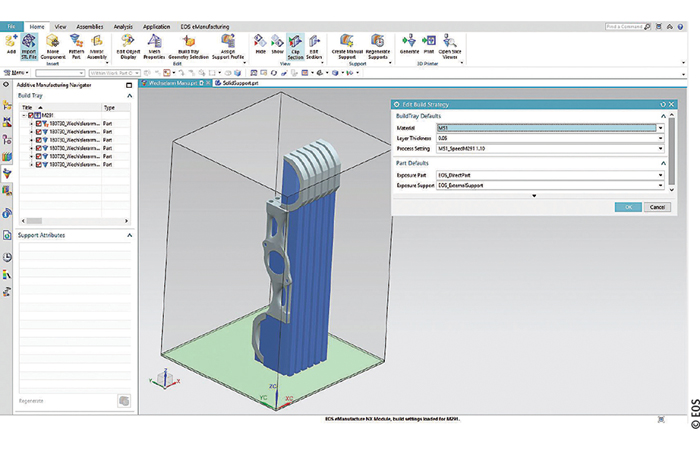The image size is (700, 450).
Task: Switch to the Assemblies ribbon tab
Action: pos(90,27)
